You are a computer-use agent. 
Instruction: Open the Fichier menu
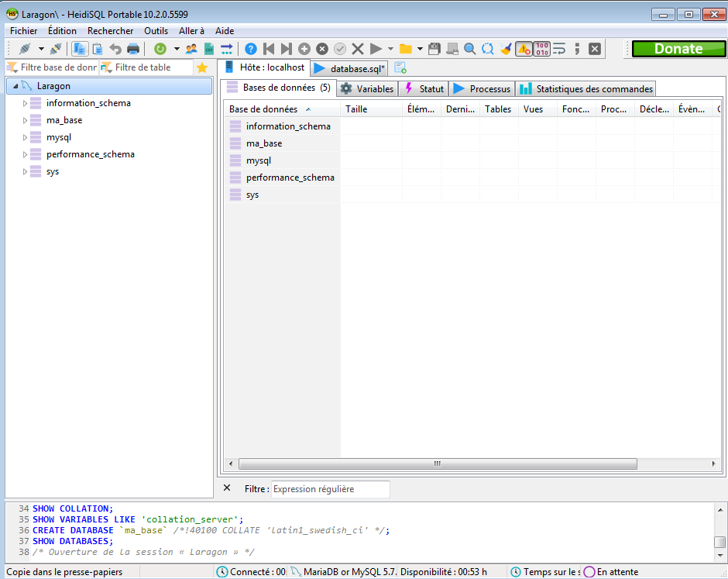click(x=24, y=31)
